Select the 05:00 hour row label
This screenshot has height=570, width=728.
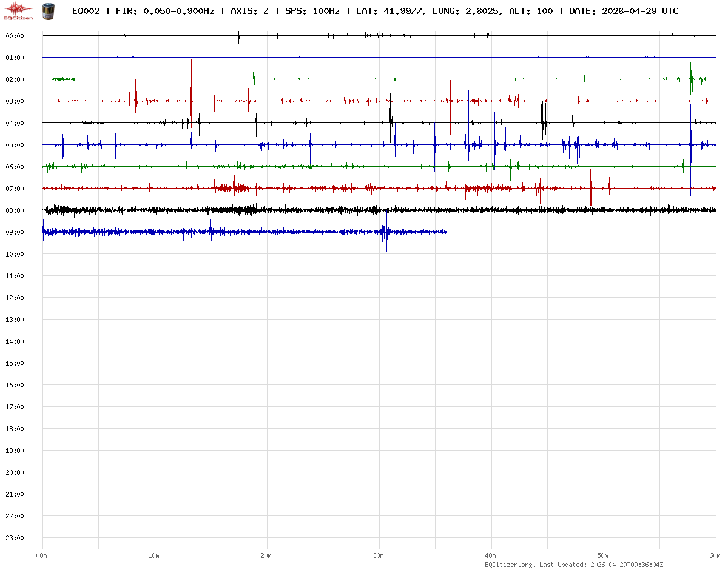tap(15, 145)
